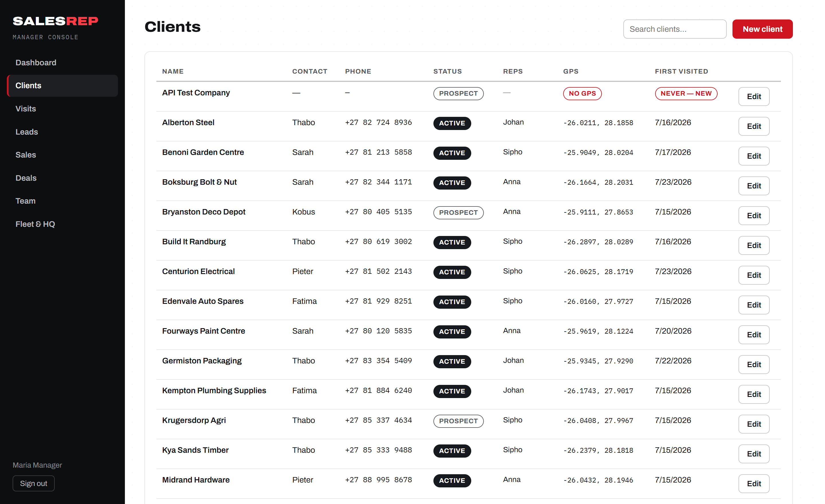Edit the Krugersdorp Agri client
The image size is (825, 504).
point(754,424)
